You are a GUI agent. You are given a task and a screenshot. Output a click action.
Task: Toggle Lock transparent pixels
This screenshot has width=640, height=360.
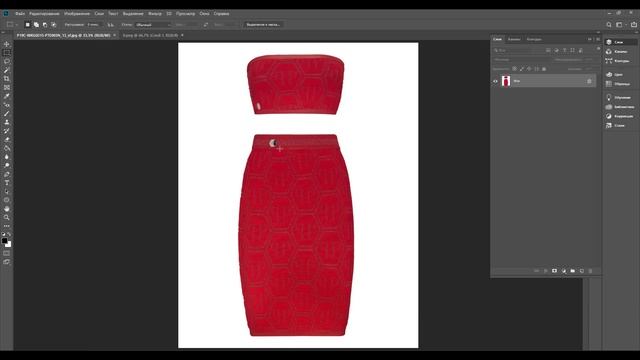[x=515, y=69]
